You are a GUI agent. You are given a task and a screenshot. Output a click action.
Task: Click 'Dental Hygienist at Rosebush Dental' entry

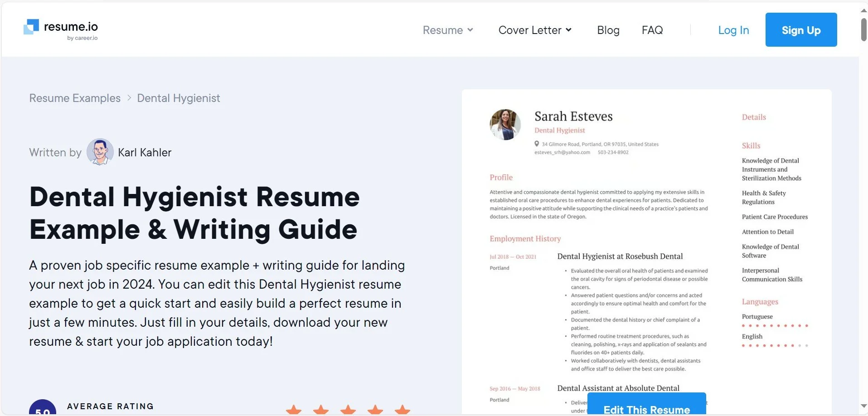click(x=620, y=256)
